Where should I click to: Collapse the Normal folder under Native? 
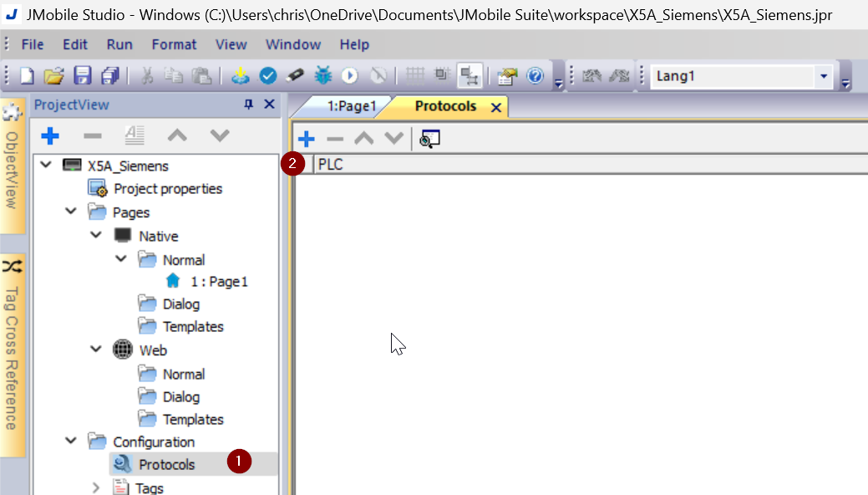coord(120,259)
